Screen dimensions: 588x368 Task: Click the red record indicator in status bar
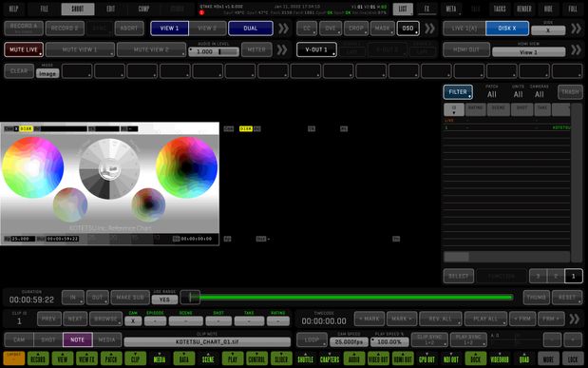tap(201, 12)
